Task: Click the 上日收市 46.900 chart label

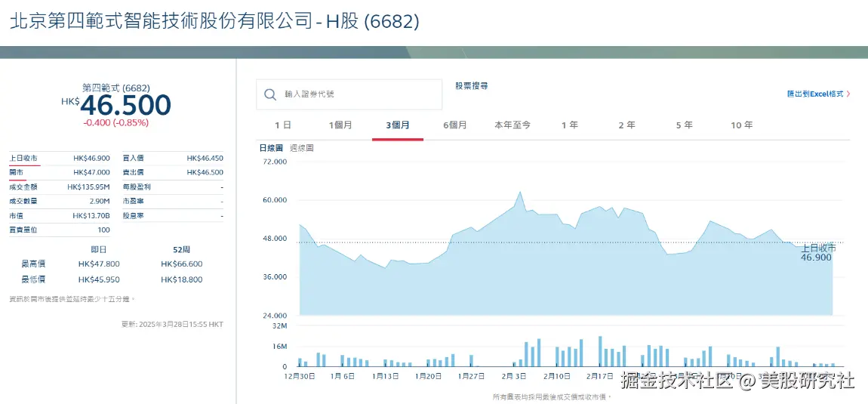Action: coord(817,253)
